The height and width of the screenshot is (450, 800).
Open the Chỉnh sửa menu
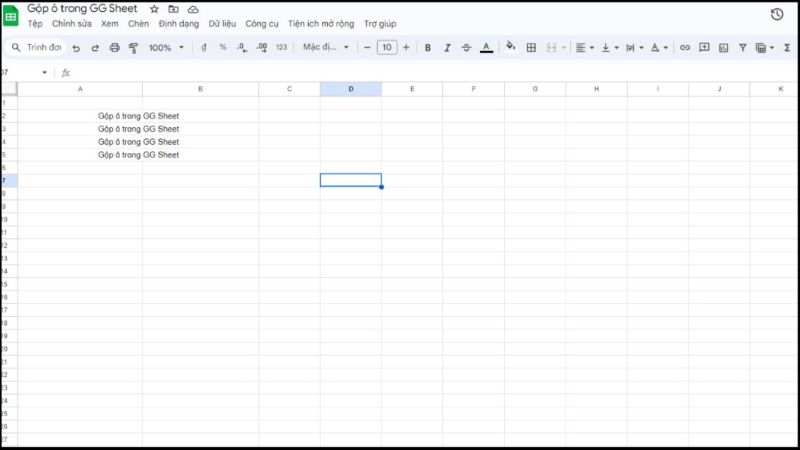click(x=71, y=23)
